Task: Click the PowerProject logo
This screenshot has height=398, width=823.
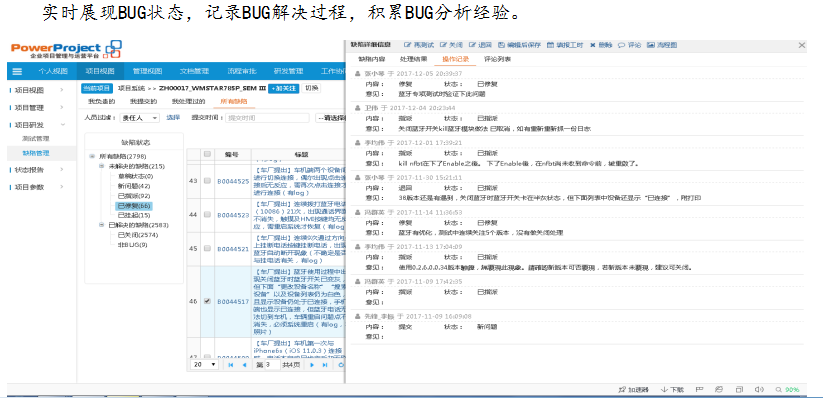Action: coord(66,49)
